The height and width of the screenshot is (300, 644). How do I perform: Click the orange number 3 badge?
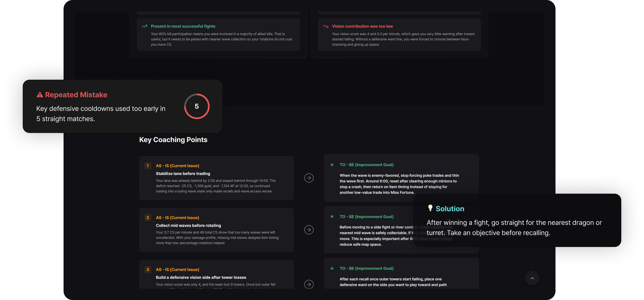point(148,270)
